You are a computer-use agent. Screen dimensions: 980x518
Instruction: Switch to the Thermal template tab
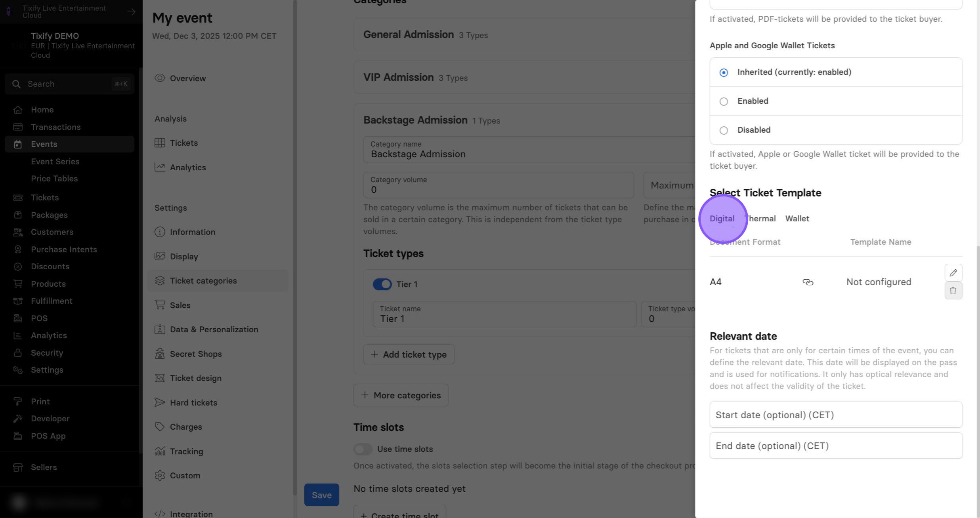[760, 219]
